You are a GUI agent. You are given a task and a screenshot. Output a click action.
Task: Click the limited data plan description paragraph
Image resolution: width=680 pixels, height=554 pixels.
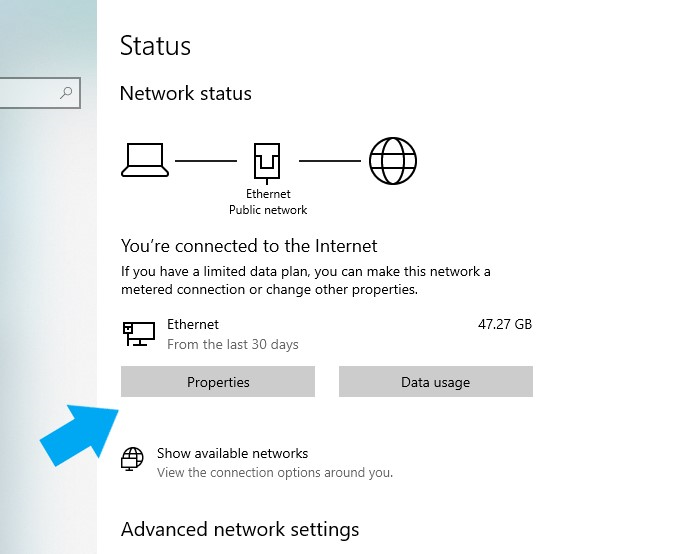pos(305,280)
